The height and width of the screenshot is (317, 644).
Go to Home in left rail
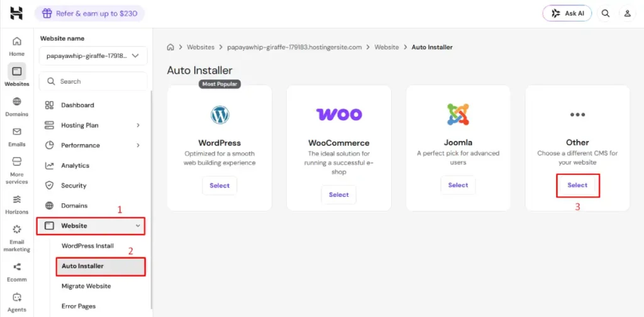[x=17, y=46]
